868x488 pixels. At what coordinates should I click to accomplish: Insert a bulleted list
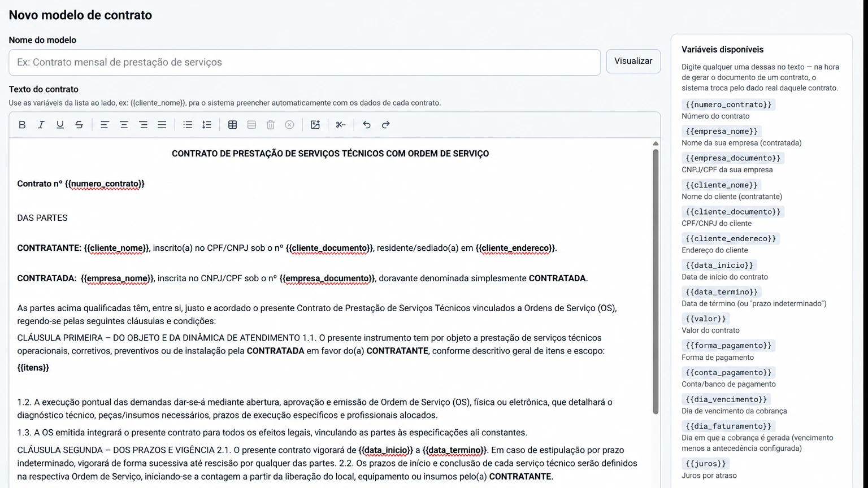(188, 125)
